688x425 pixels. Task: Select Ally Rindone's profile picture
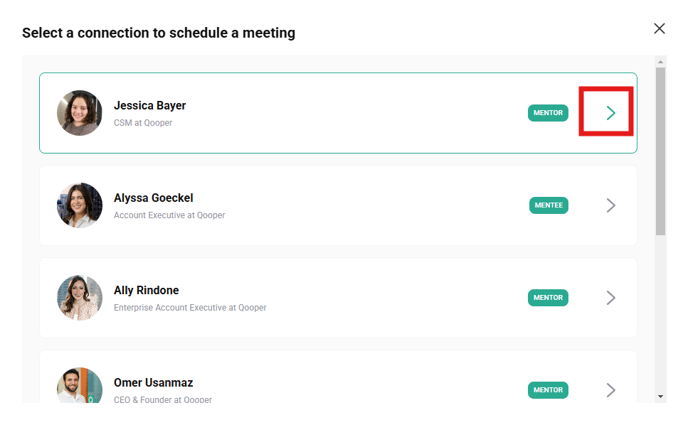pyautogui.click(x=80, y=298)
